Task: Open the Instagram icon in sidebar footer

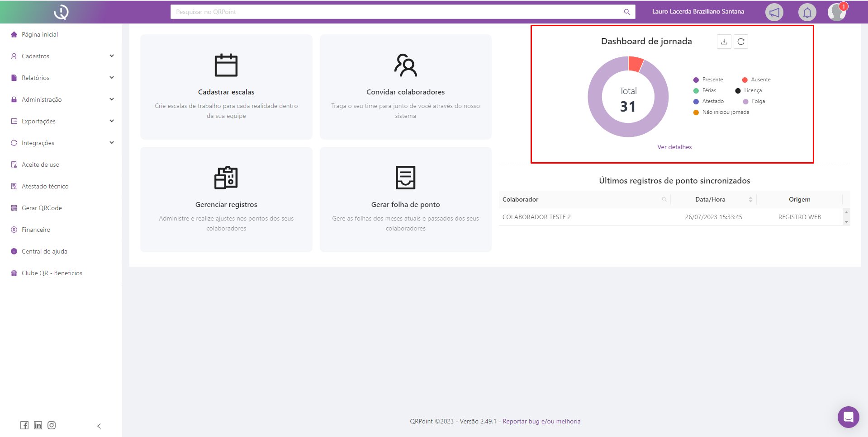Action: pos(52,425)
